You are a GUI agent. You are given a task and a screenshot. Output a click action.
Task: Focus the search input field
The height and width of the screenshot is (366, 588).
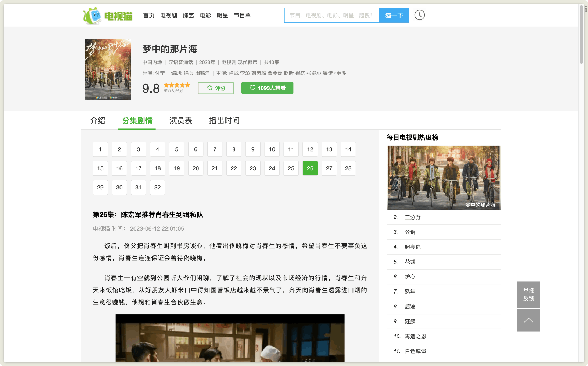pos(331,15)
